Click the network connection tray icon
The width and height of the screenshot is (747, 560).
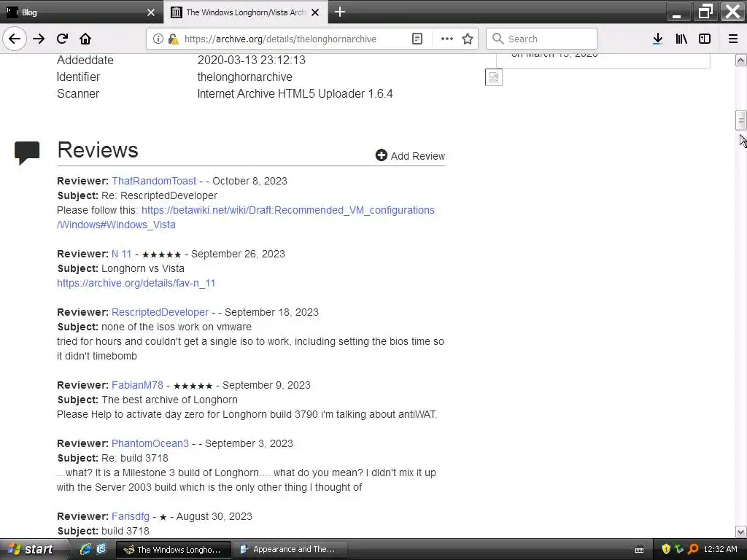[x=679, y=550]
